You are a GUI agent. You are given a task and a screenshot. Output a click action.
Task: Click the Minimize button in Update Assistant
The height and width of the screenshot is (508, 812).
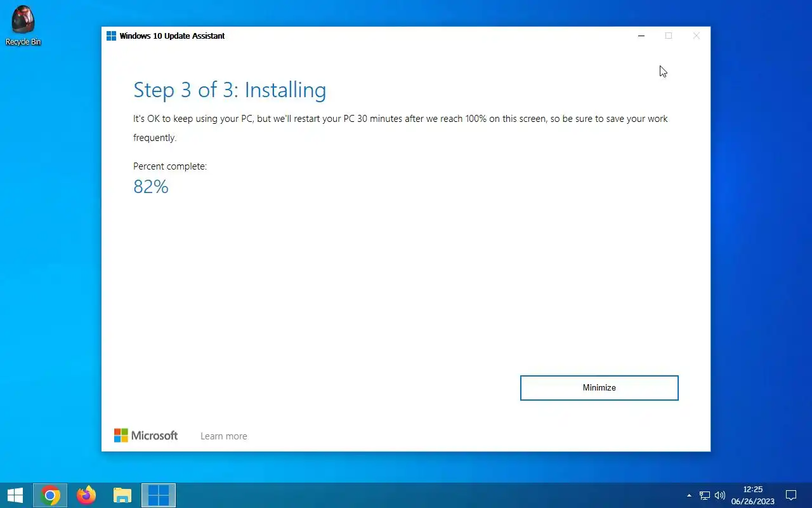pyautogui.click(x=599, y=388)
